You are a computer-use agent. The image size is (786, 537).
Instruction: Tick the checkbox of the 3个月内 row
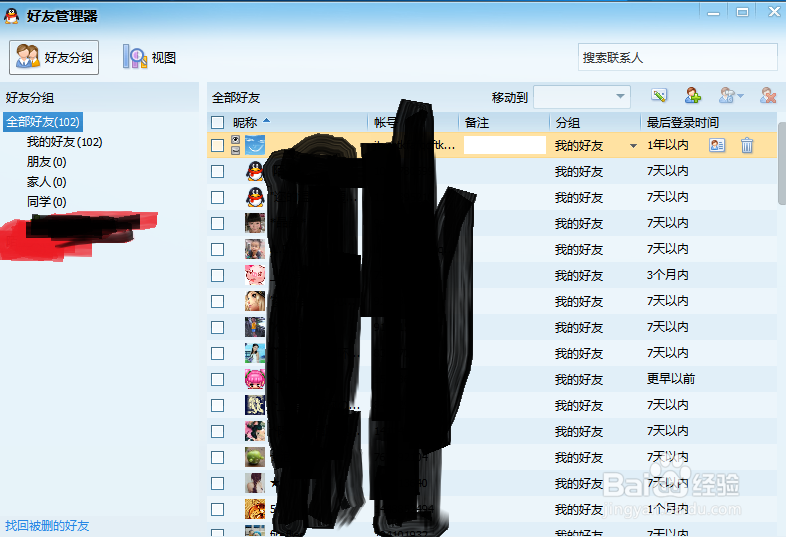pos(218,275)
